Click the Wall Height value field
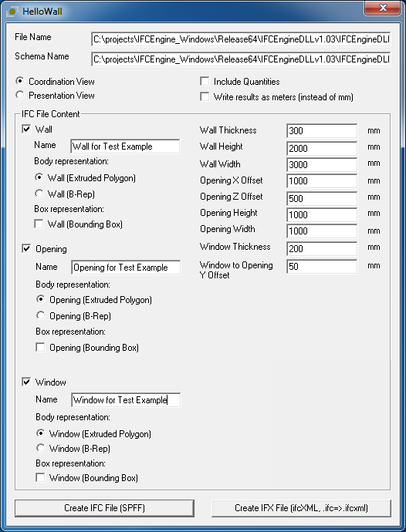This screenshot has height=532, width=406. click(x=322, y=148)
